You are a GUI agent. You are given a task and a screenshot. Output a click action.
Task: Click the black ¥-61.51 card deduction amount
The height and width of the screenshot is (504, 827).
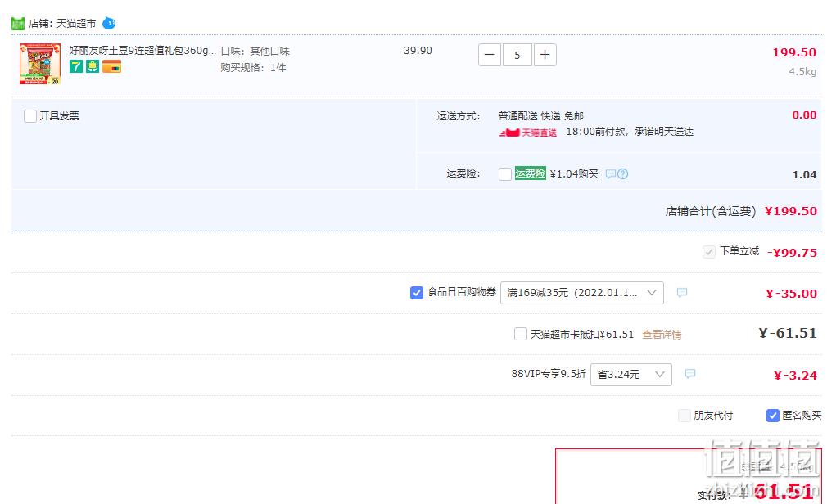788,333
